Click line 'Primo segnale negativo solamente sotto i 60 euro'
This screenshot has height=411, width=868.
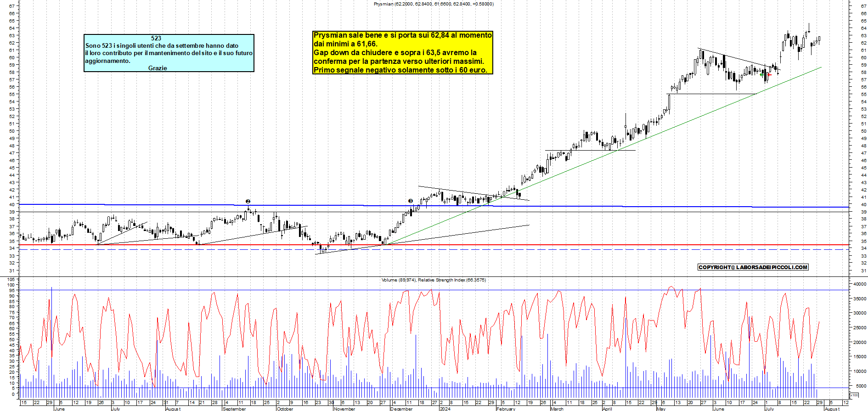pos(400,70)
